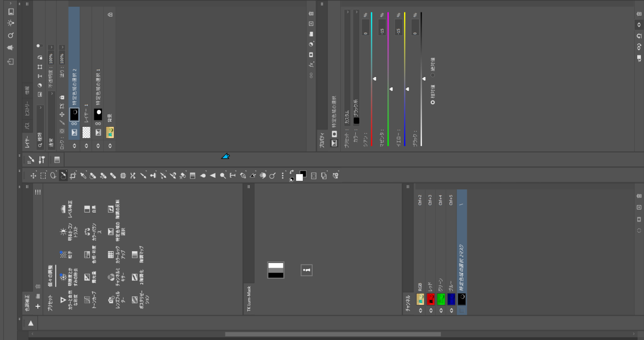This screenshot has width=644, height=340.
Task: Select the Move tool in the toolbar
Action: (x=33, y=176)
